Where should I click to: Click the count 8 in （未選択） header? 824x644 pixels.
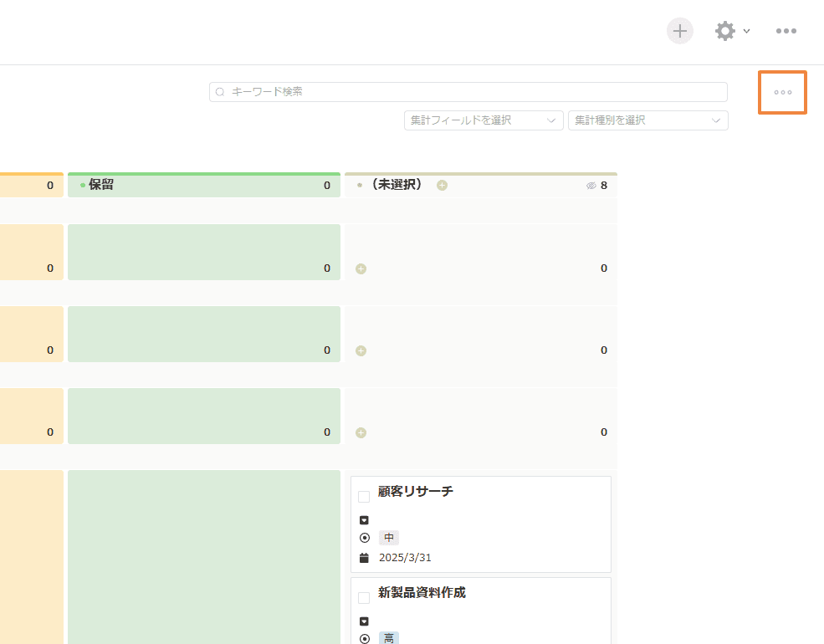tap(604, 186)
